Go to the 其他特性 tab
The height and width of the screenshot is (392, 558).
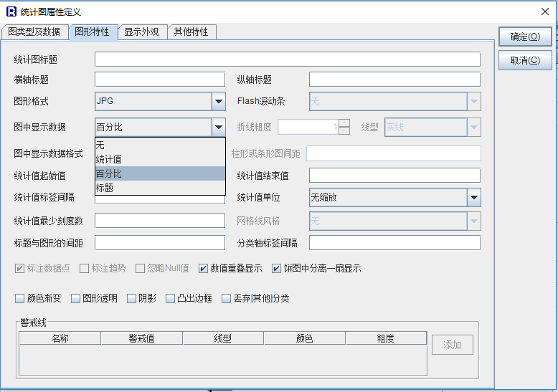point(191,32)
